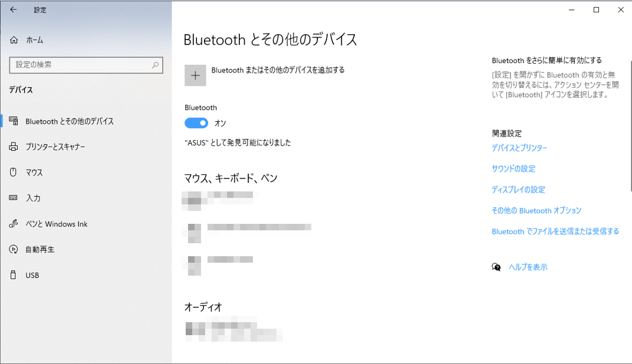The image size is (632, 364).
Task: Click the help chat bubble icon
Action: pos(496,267)
